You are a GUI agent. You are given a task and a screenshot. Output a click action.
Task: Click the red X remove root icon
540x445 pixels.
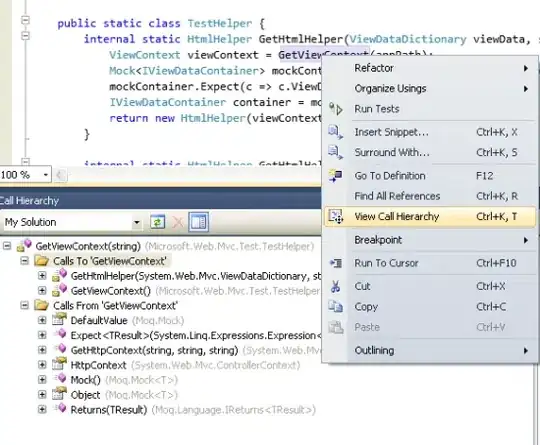(x=178, y=222)
